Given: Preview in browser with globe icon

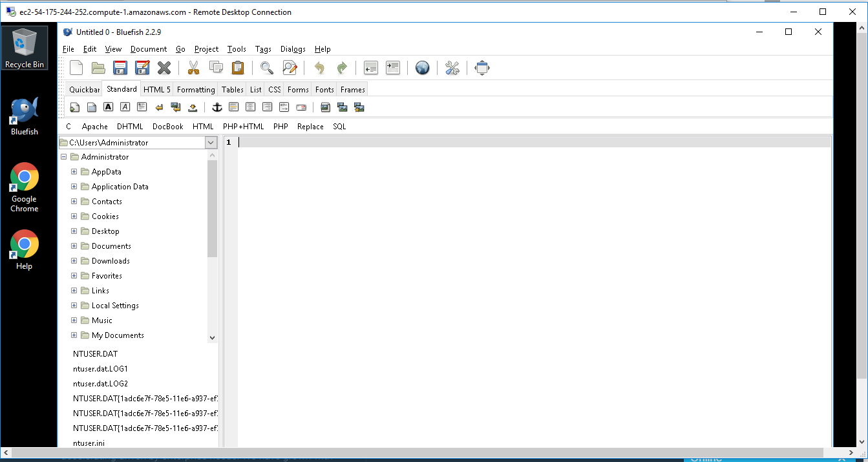Looking at the screenshot, I should (x=422, y=68).
